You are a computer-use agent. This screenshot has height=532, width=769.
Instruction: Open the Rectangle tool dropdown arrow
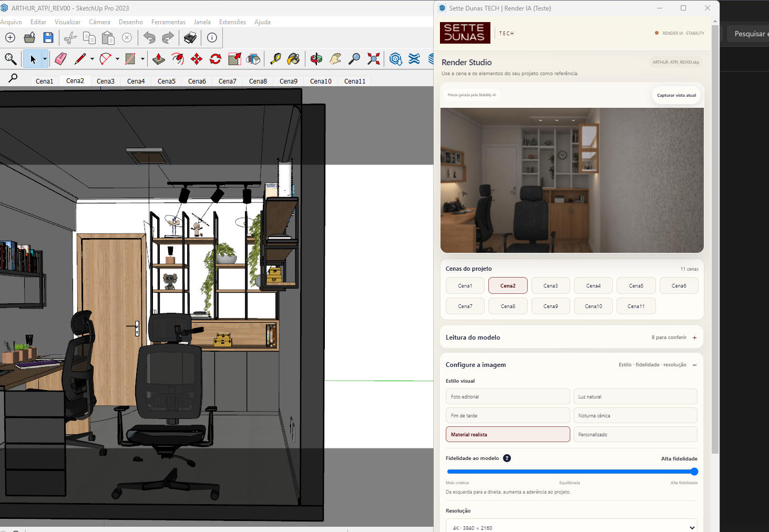(x=142, y=59)
